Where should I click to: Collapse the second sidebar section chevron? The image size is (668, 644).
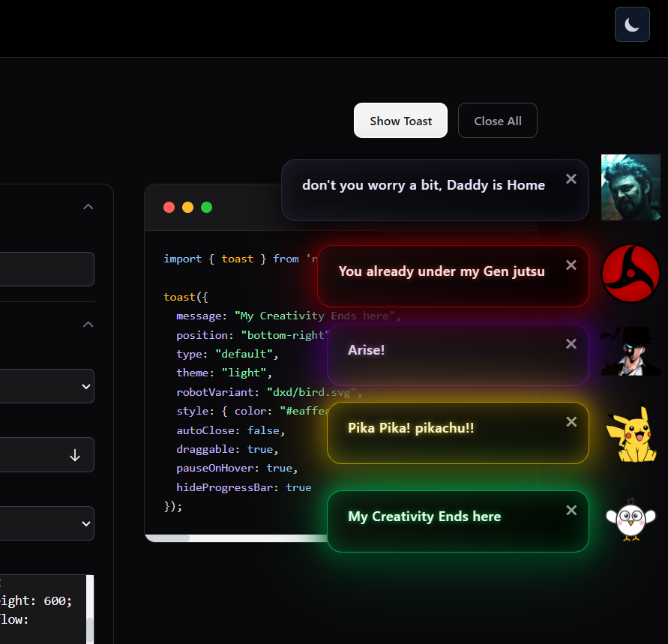pos(88,325)
